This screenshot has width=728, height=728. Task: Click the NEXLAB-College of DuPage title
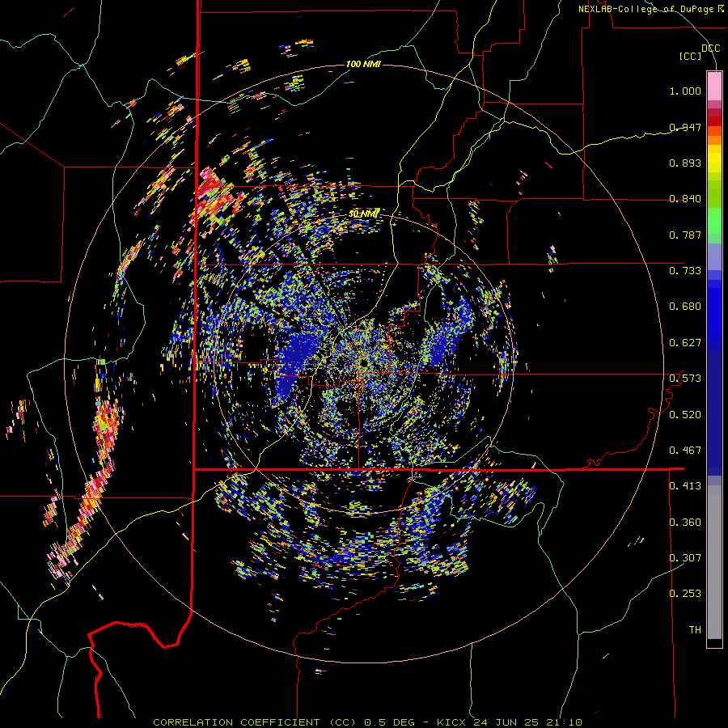point(651,9)
